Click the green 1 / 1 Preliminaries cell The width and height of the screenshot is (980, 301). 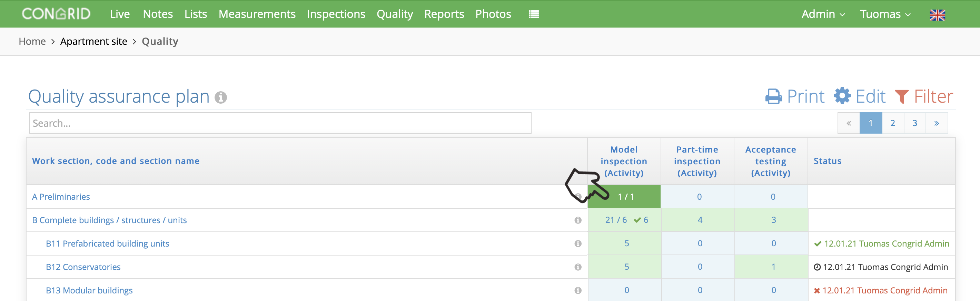coord(624,197)
